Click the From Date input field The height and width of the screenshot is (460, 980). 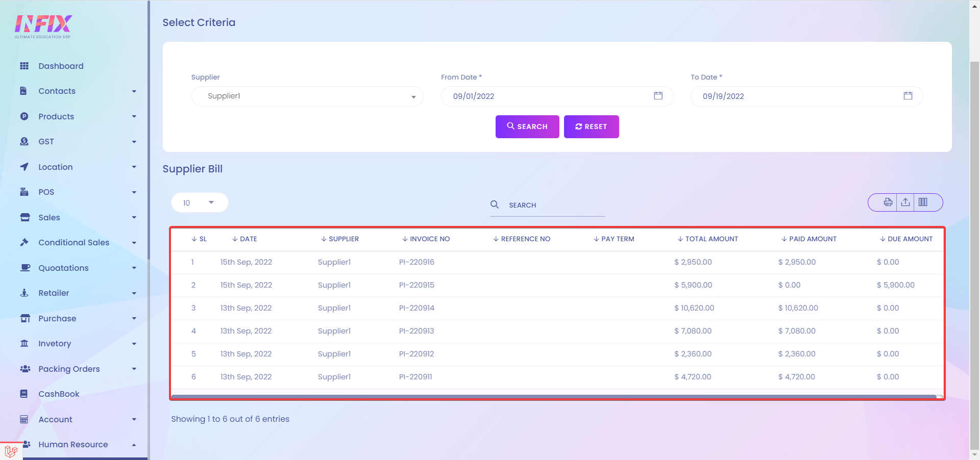point(557,96)
